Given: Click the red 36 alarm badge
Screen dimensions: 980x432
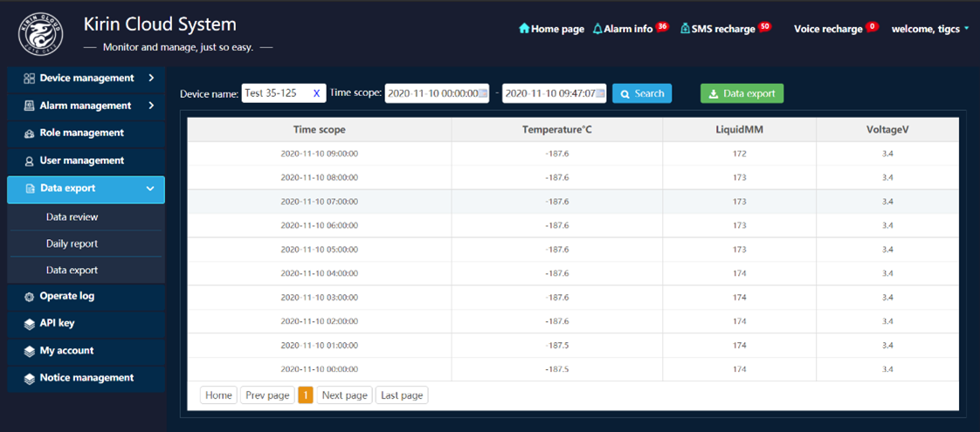Looking at the screenshot, I should (x=662, y=27).
